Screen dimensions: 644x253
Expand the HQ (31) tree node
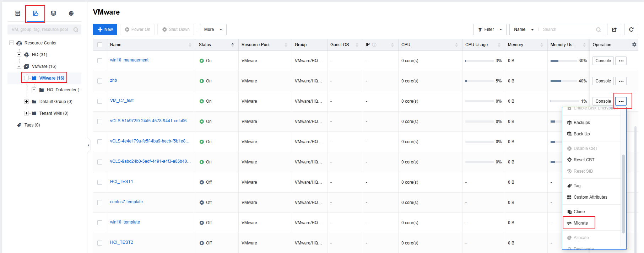tap(19, 54)
